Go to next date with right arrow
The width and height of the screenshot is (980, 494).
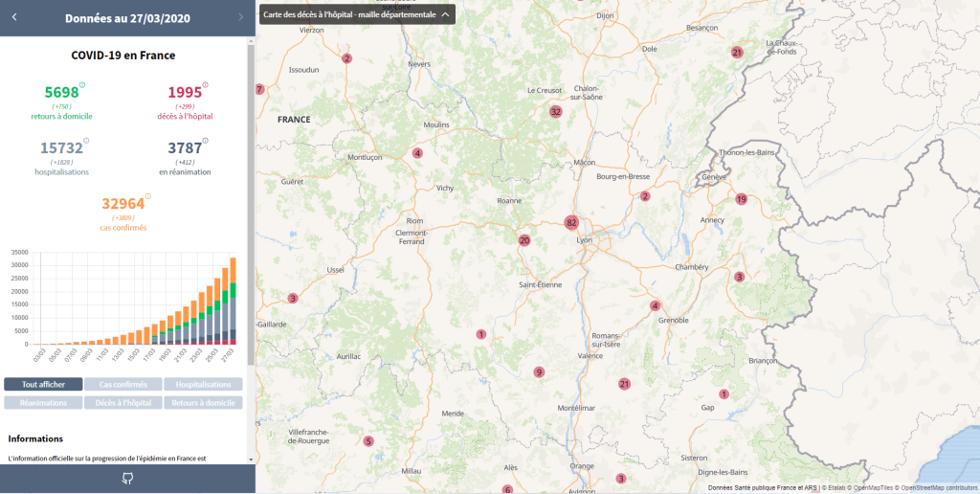[x=240, y=17]
